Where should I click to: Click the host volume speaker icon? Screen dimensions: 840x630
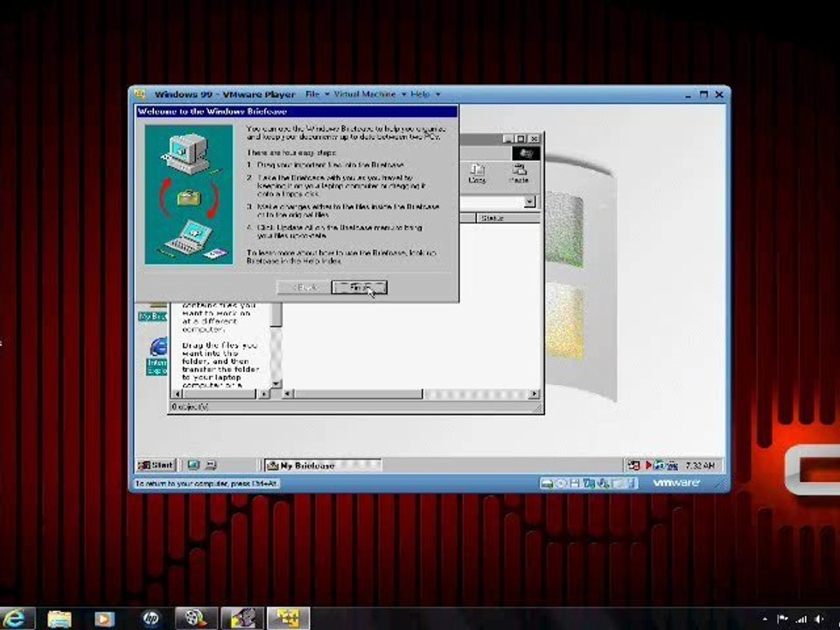tap(819, 619)
